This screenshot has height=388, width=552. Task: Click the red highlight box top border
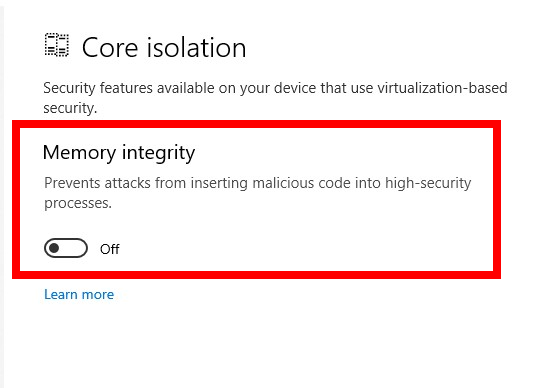pyautogui.click(x=256, y=124)
